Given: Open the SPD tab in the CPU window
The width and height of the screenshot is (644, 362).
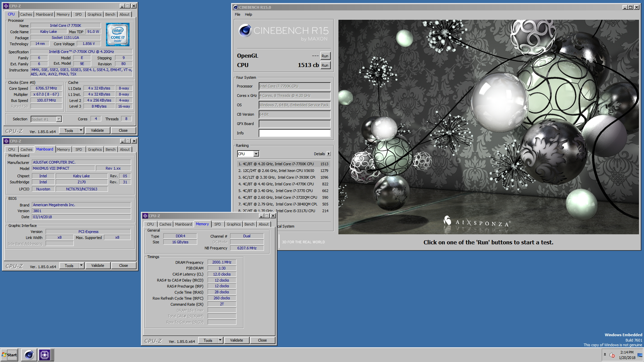Looking at the screenshot, I should [78, 14].
